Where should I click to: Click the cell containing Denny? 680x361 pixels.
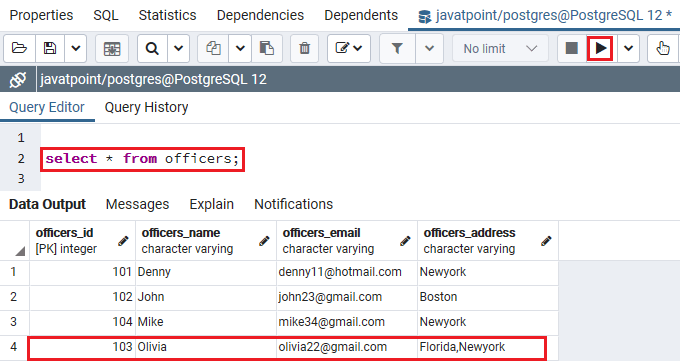coord(206,272)
